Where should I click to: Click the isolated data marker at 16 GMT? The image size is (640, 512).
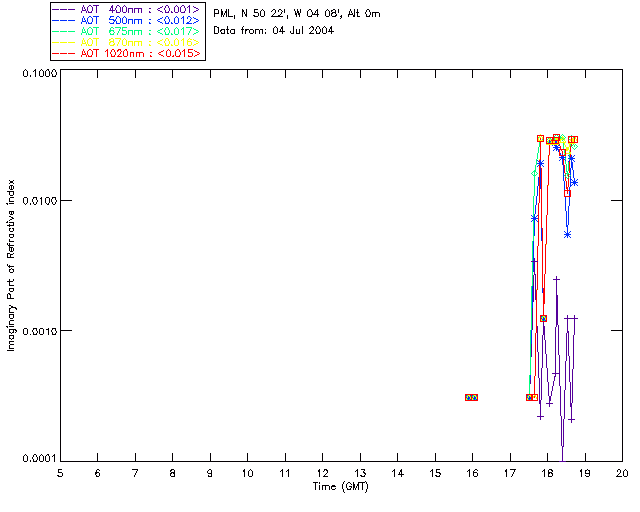point(471,397)
